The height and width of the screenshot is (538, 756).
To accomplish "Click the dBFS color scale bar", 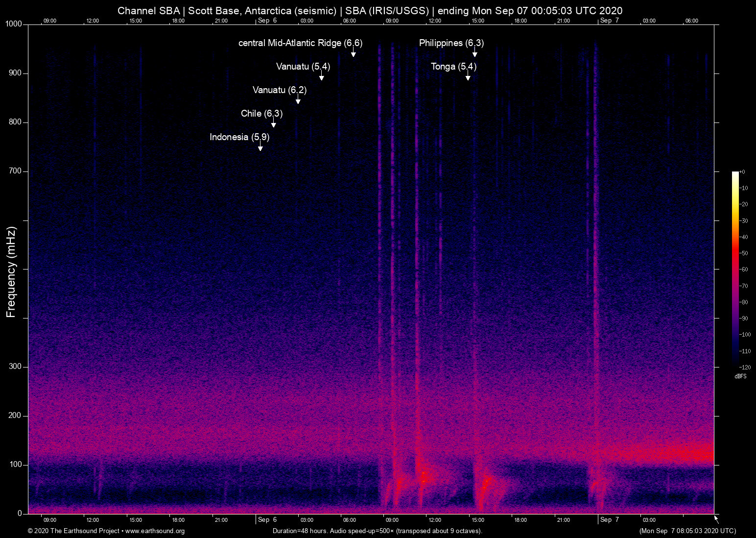I will point(735,269).
